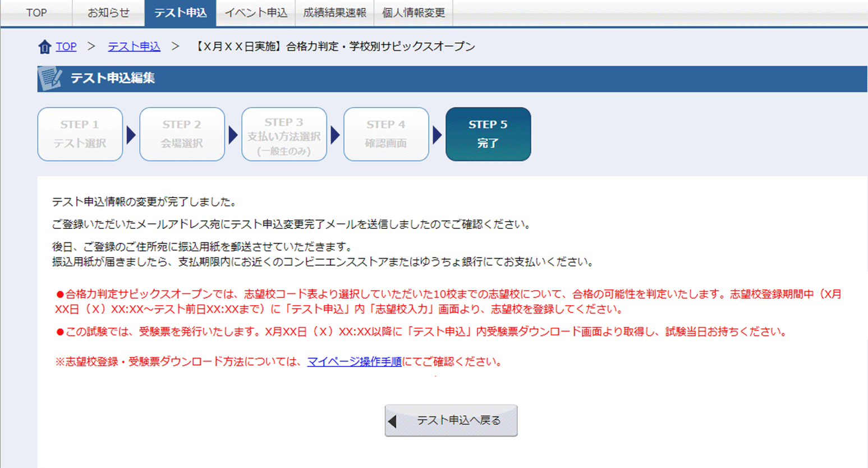868x468 pixels.
Task: Follow the TOP breadcrumb link
Action: coord(66,47)
